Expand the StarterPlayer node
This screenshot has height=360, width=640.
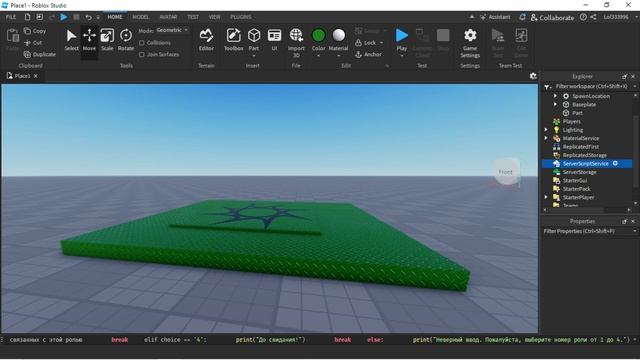point(546,197)
